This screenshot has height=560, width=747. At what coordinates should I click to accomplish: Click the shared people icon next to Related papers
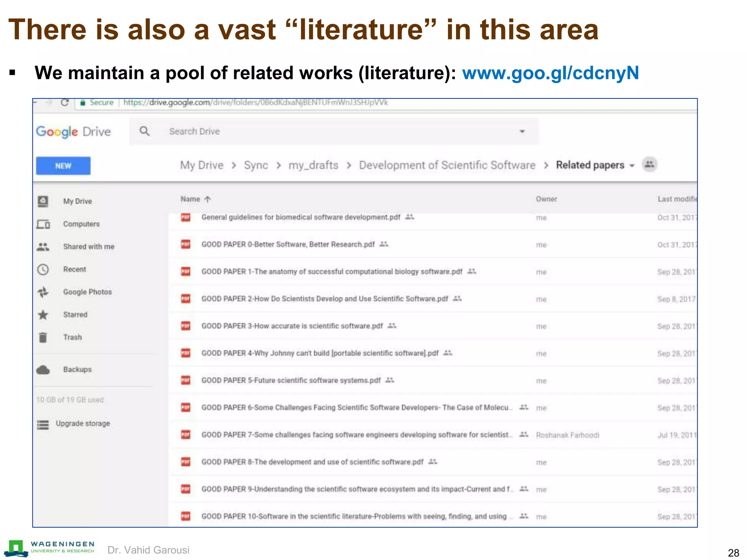[650, 164]
